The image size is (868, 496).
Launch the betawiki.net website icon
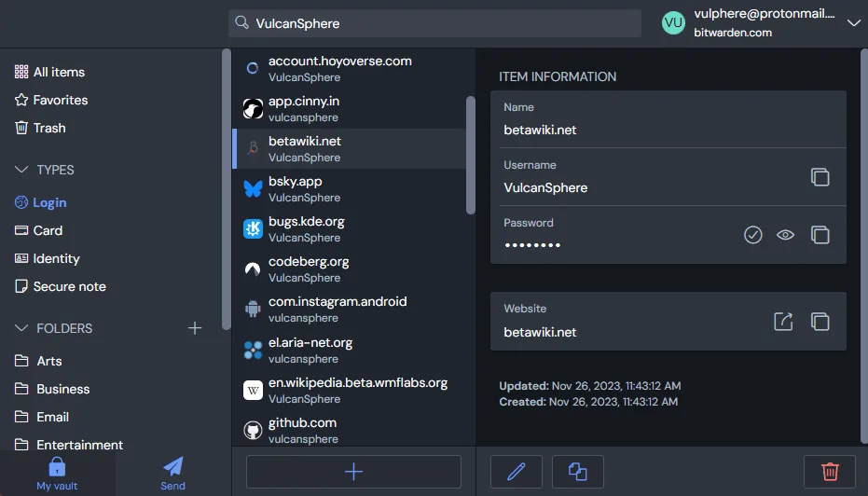point(783,321)
